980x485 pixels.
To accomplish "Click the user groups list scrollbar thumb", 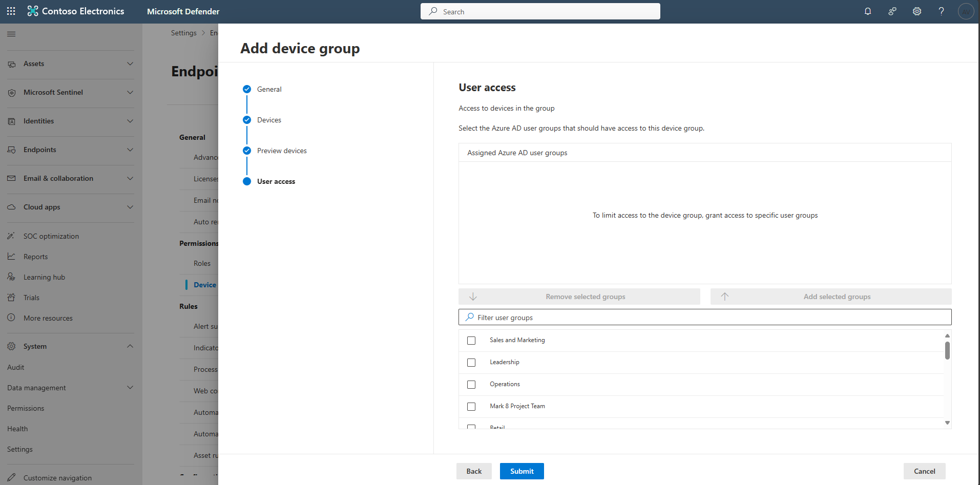I will tap(947, 350).
